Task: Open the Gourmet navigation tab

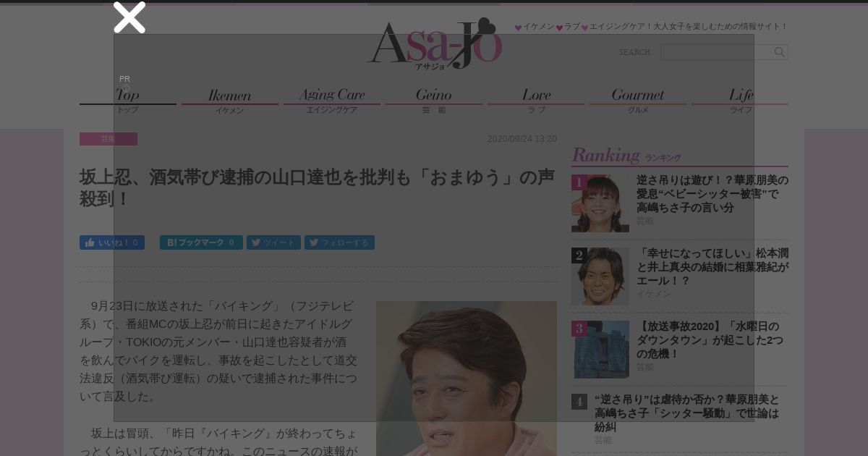Action: pyautogui.click(x=638, y=100)
